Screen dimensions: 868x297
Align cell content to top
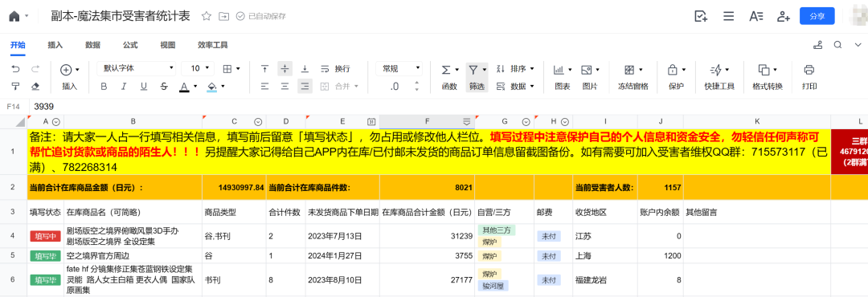click(x=265, y=69)
